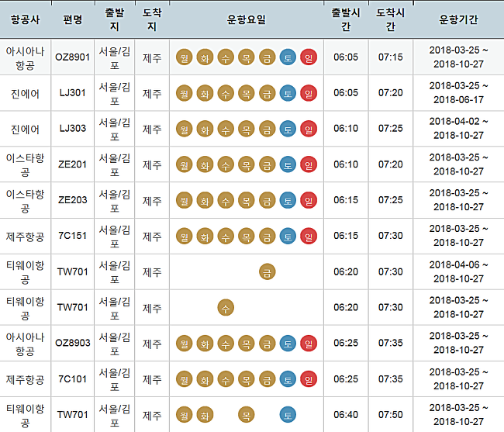504x432 pixels.
Task: Click the operation period starting 2018-04-06
Action: pos(458,271)
